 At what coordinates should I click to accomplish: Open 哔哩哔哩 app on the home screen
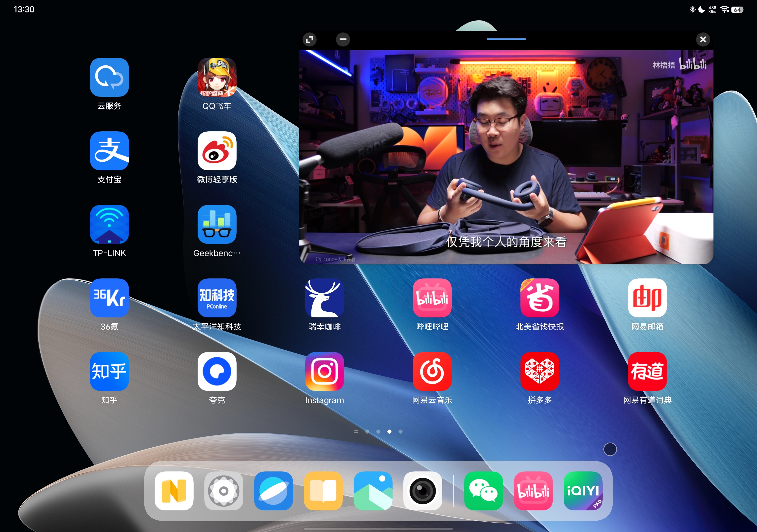432,298
